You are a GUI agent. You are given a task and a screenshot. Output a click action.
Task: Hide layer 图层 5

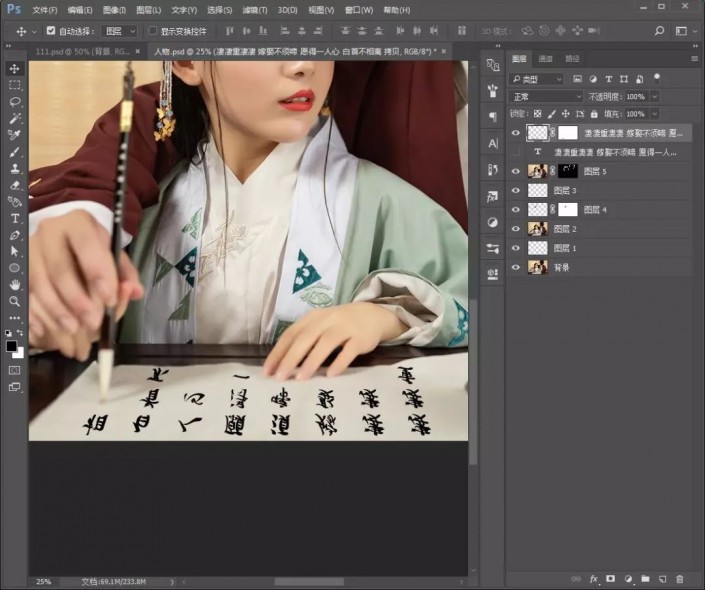[x=516, y=171]
